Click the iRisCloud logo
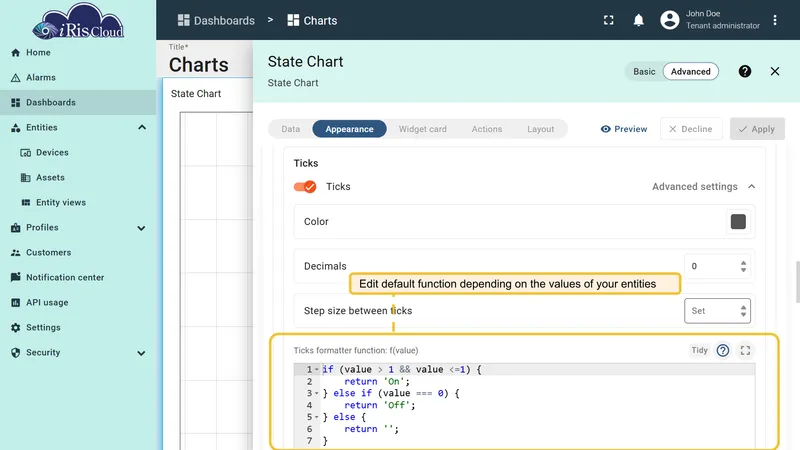The image size is (800, 450). (78, 21)
